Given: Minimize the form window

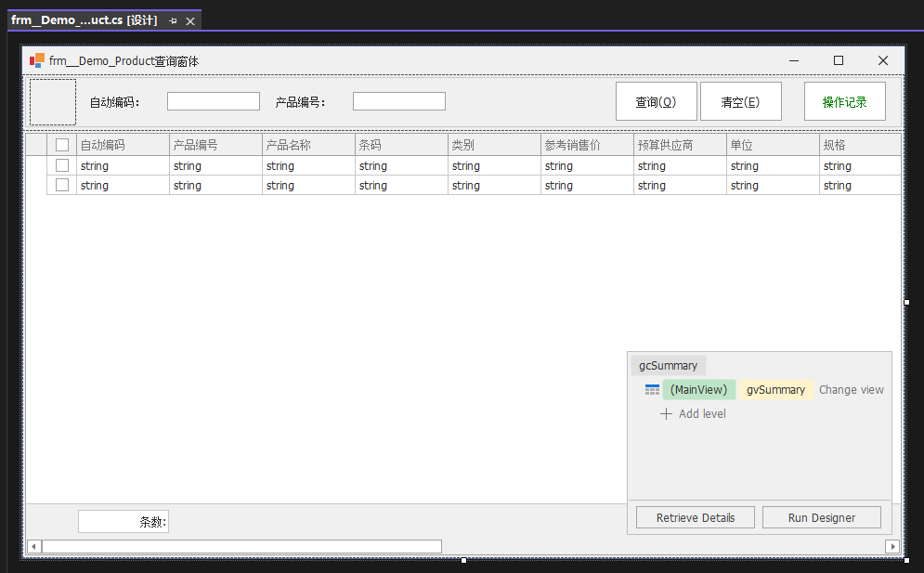Looking at the screenshot, I should pos(794,60).
